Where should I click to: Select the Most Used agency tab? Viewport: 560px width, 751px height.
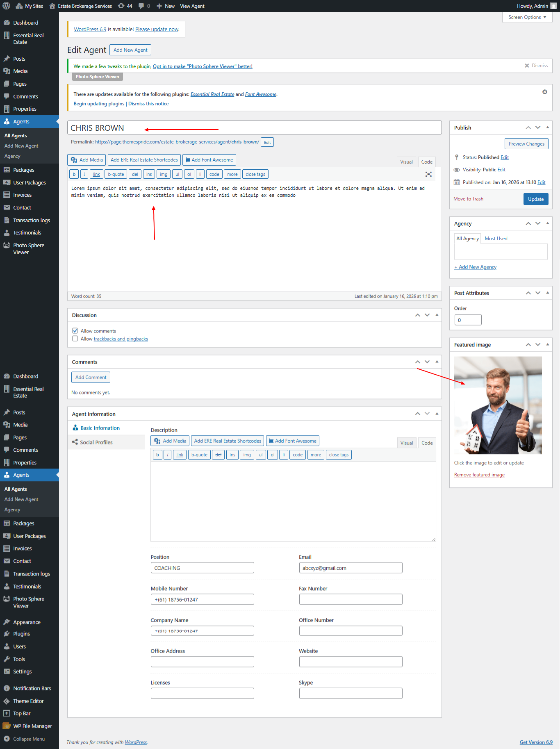tap(496, 239)
